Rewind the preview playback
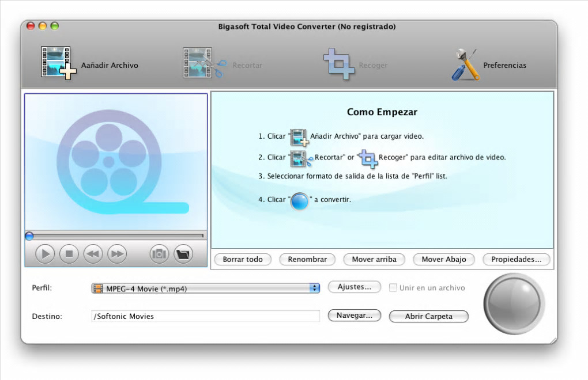The width and height of the screenshot is (588, 380). [93, 254]
